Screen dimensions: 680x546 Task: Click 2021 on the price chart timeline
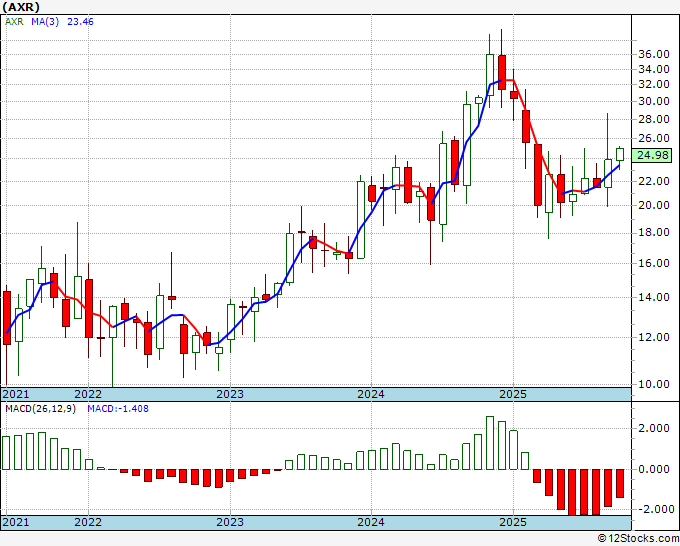pos(16,394)
